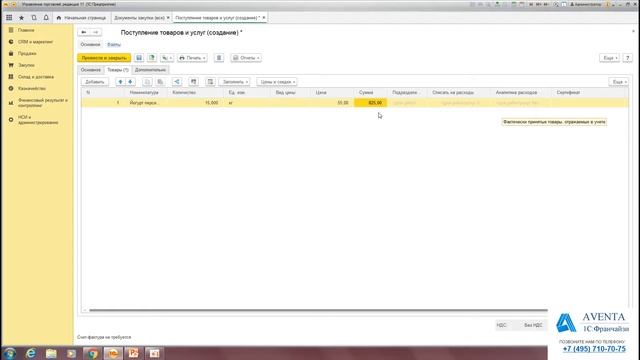Image resolution: width=640 pixels, height=360 pixels.
Task: Click split row icon
Action: [x=177, y=82]
